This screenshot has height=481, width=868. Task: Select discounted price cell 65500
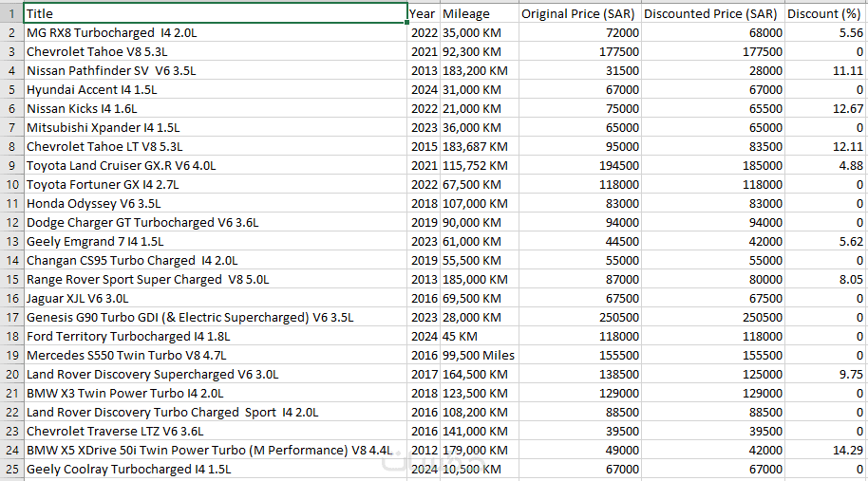[713, 109]
